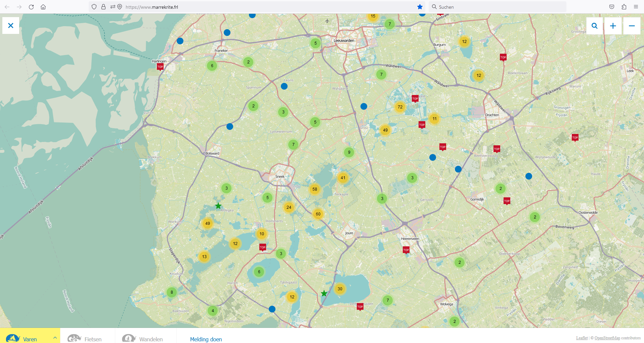644x343 pixels.
Task: Click the TOP marker at Harlingen
Action: (160, 67)
